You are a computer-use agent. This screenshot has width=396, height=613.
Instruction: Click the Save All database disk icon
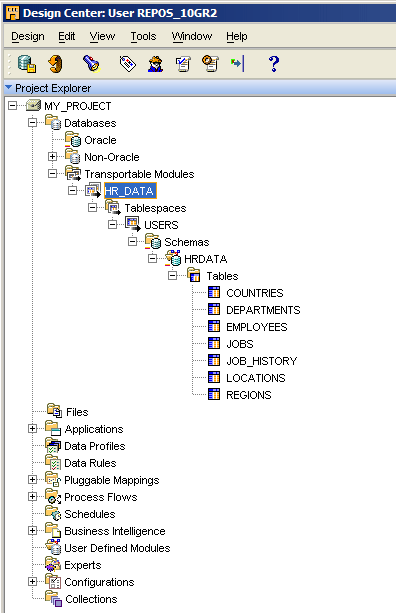[x=27, y=64]
